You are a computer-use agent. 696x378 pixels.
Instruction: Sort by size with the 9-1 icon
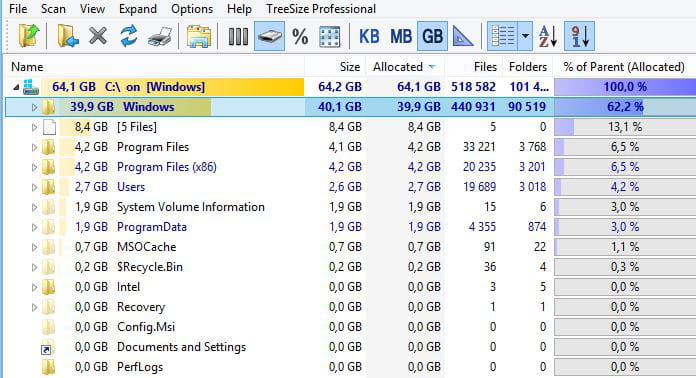click(x=580, y=36)
